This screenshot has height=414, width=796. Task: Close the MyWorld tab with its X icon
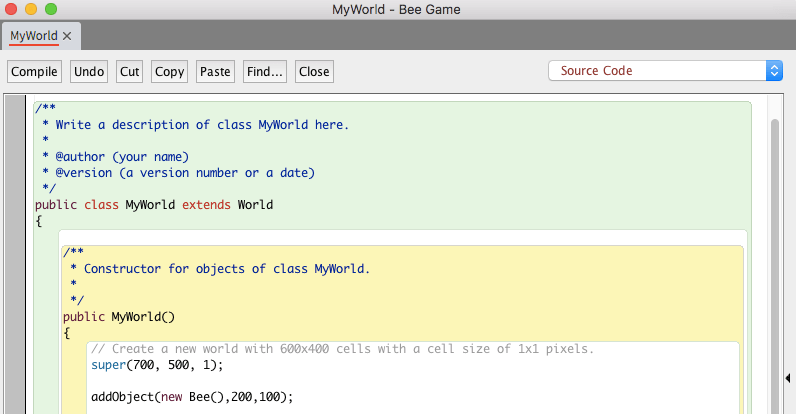(67, 36)
